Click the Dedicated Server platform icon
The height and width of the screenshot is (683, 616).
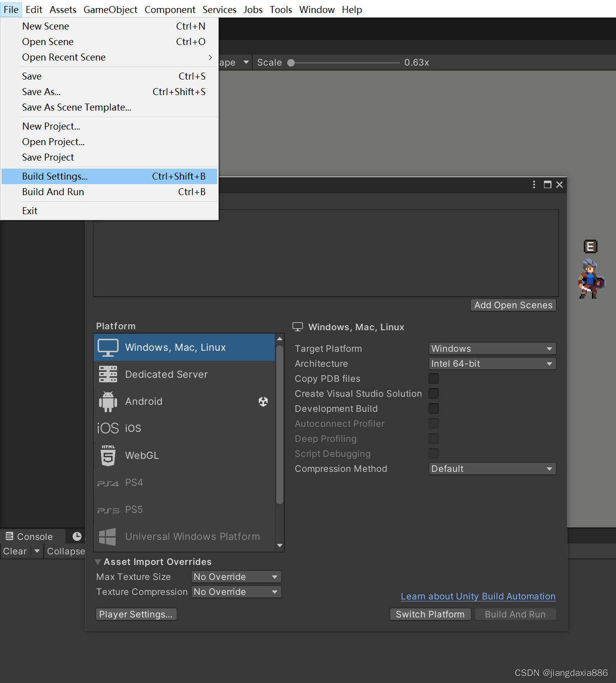108,374
